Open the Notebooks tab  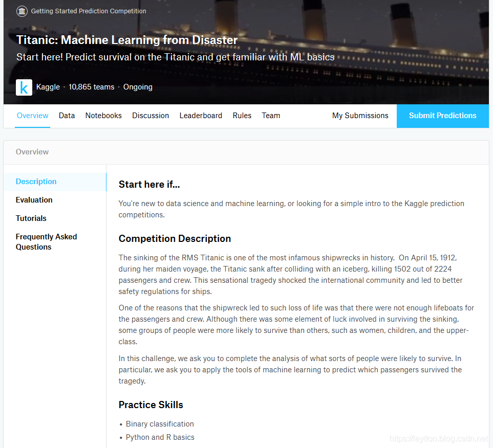[103, 116]
